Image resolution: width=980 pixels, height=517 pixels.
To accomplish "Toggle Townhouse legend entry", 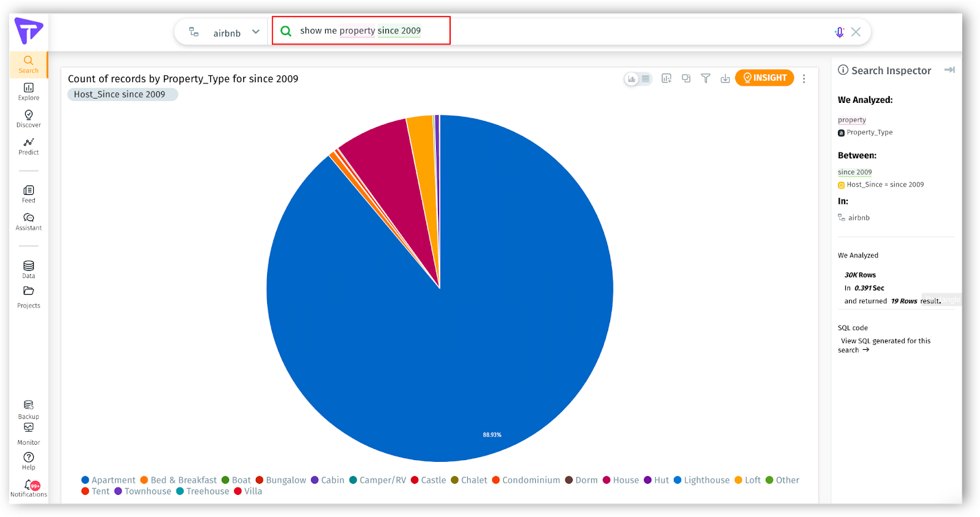I will pos(143,491).
